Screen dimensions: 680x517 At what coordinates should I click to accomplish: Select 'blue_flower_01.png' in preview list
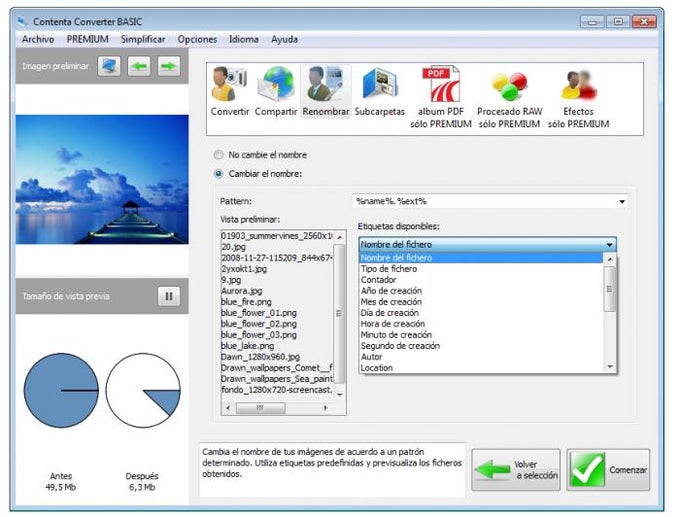pos(259,313)
